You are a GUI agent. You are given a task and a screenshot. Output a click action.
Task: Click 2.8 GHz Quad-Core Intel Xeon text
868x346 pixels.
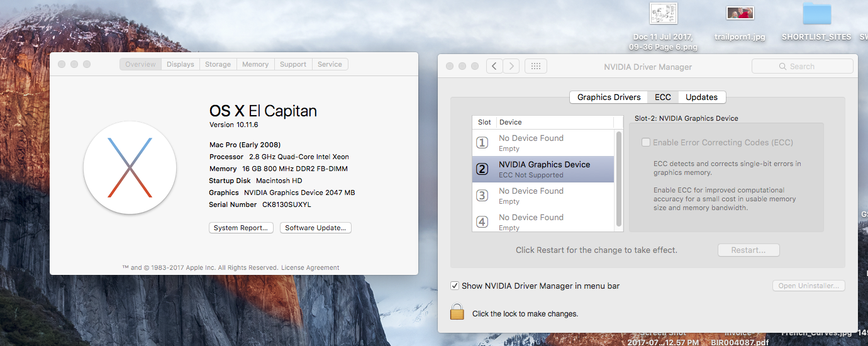(299, 157)
